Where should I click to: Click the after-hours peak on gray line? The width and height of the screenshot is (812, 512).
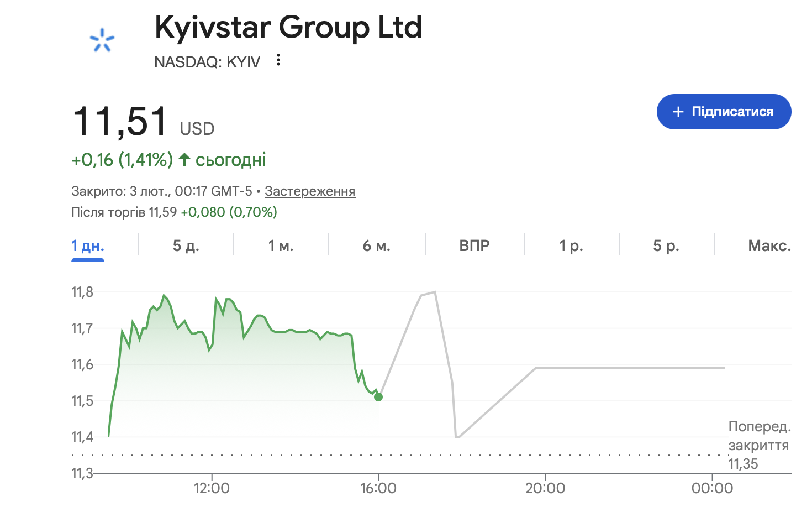click(435, 292)
